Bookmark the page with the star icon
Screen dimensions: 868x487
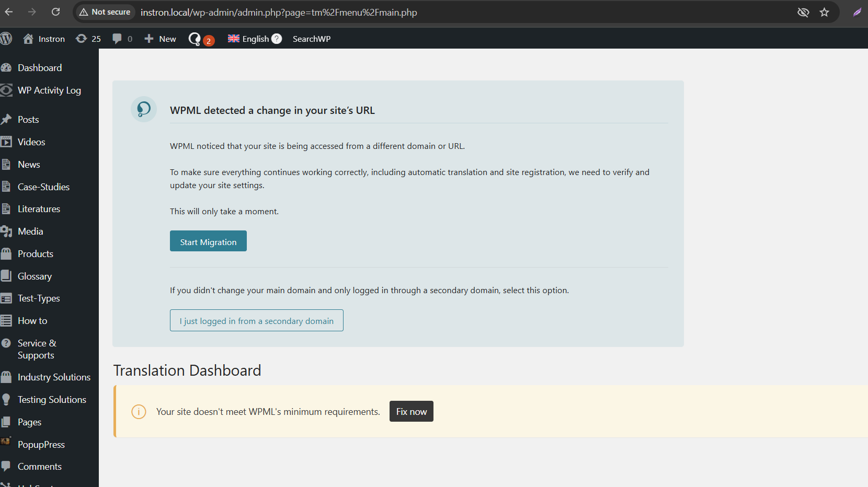tap(825, 12)
